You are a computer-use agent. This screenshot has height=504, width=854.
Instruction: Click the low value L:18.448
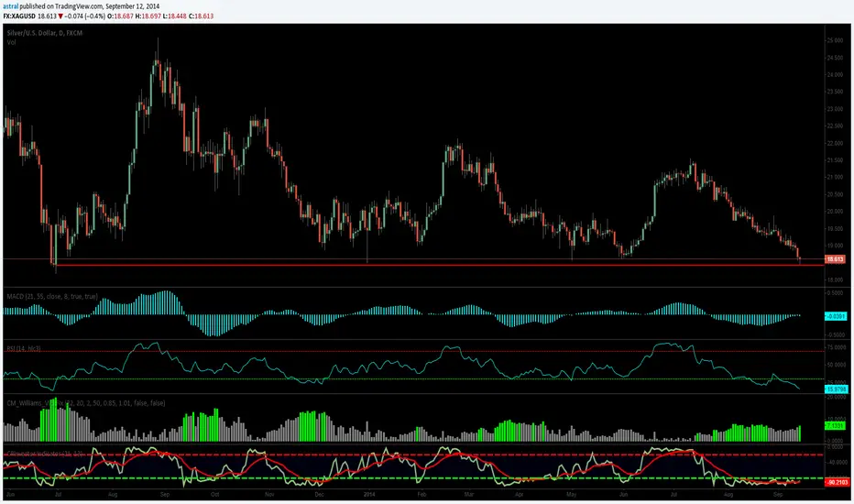tap(175, 16)
